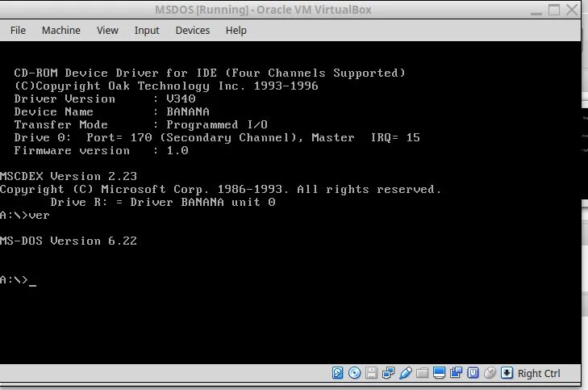Click the CPU virtualization chip status icon
588x390 pixels.
473,373
